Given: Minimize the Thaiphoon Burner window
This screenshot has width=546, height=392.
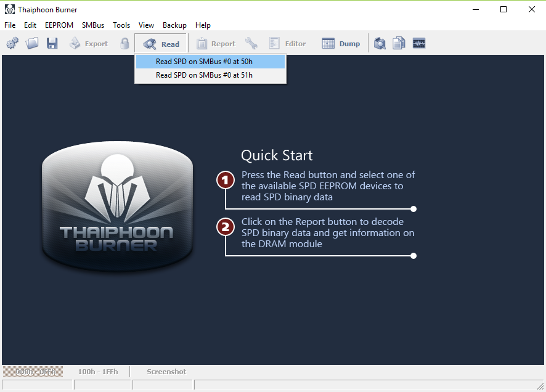Looking at the screenshot, I should [476, 9].
